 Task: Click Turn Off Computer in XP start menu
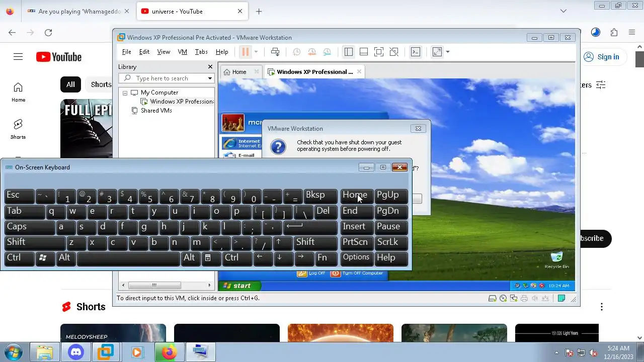(357, 273)
